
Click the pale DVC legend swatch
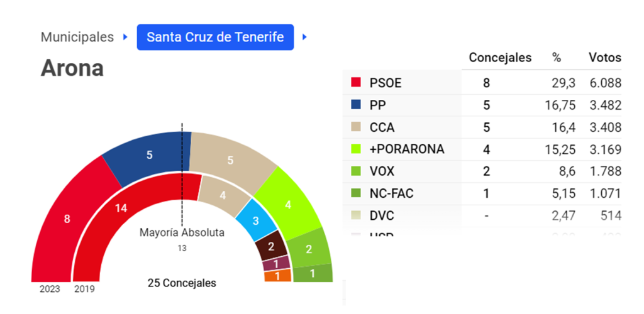point(356,215)
